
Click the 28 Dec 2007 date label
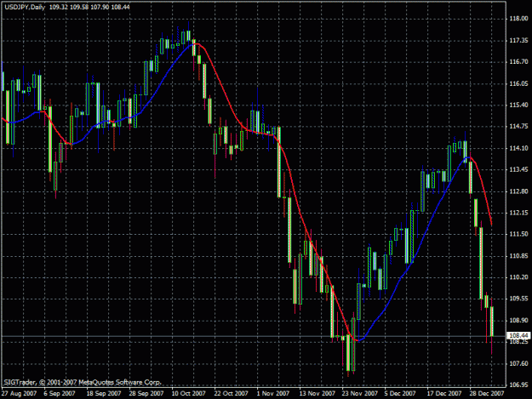[x=487, y=393]
